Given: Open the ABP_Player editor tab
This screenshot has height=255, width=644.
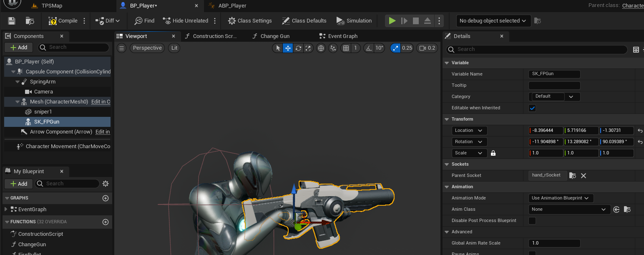Looking at the screenshot, I should [232, 6].
